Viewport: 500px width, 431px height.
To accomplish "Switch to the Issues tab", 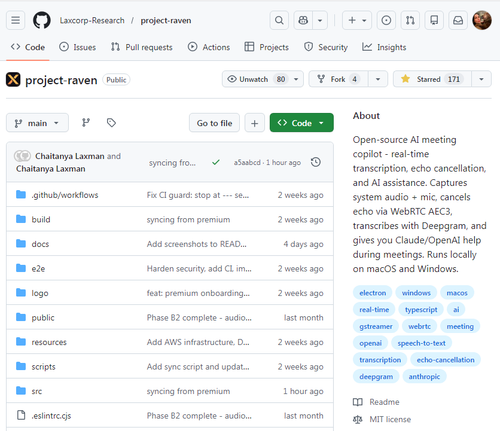I will 77,47.
